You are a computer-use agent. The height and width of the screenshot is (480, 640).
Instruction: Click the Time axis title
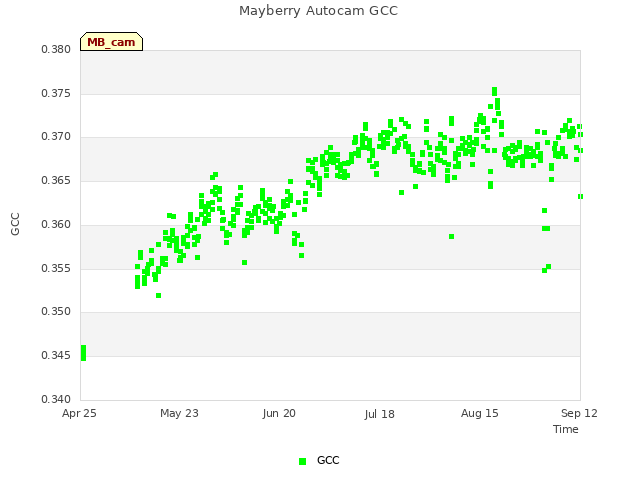(566, 429)
